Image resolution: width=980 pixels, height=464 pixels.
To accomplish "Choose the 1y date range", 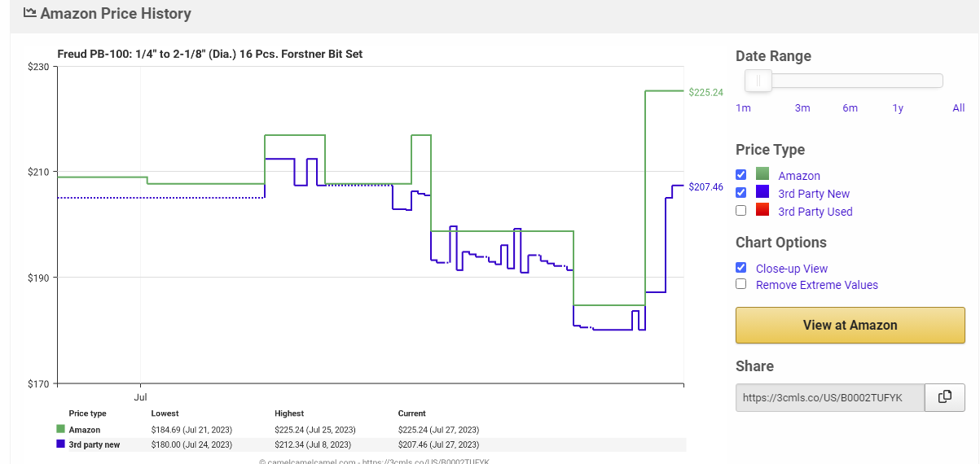I will pyautogui.click(x=898, y=108).
